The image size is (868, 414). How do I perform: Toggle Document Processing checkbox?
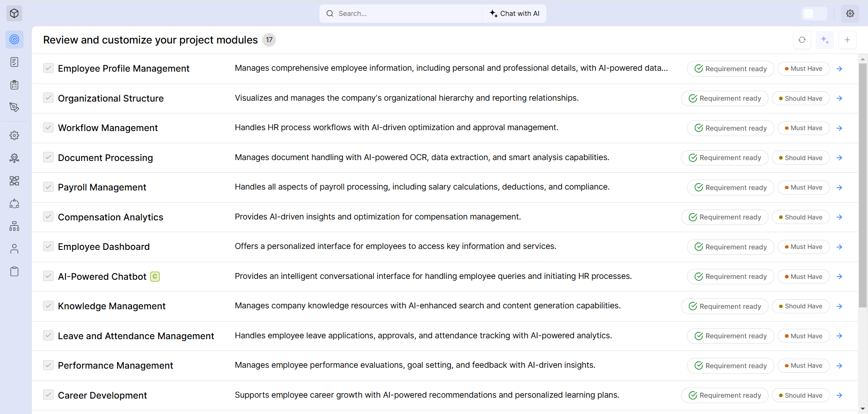point(48,157)
